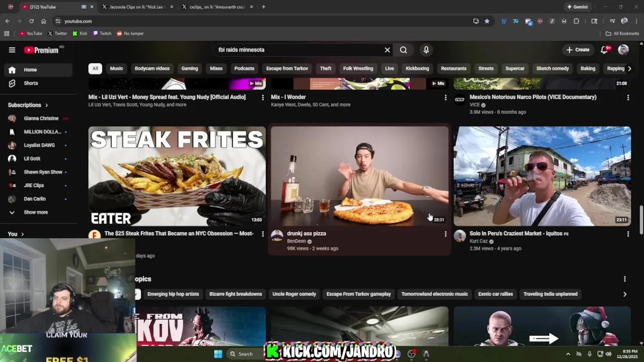Select Emerging hip hop artists topic
Image resolution: width=644 pixels, height=362 pixels.
173,294
